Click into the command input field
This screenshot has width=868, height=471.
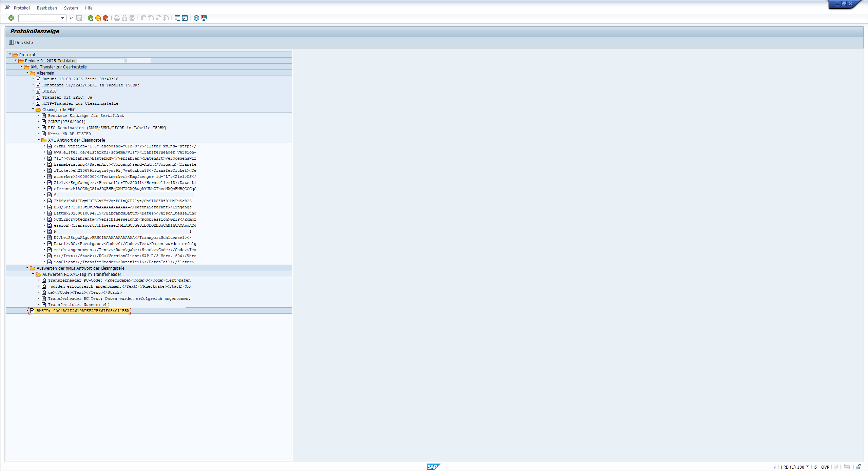click(39, 18)
